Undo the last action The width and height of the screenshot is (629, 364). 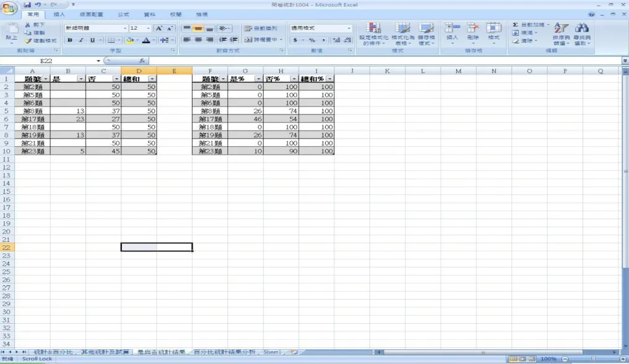(x=38, y=5)
